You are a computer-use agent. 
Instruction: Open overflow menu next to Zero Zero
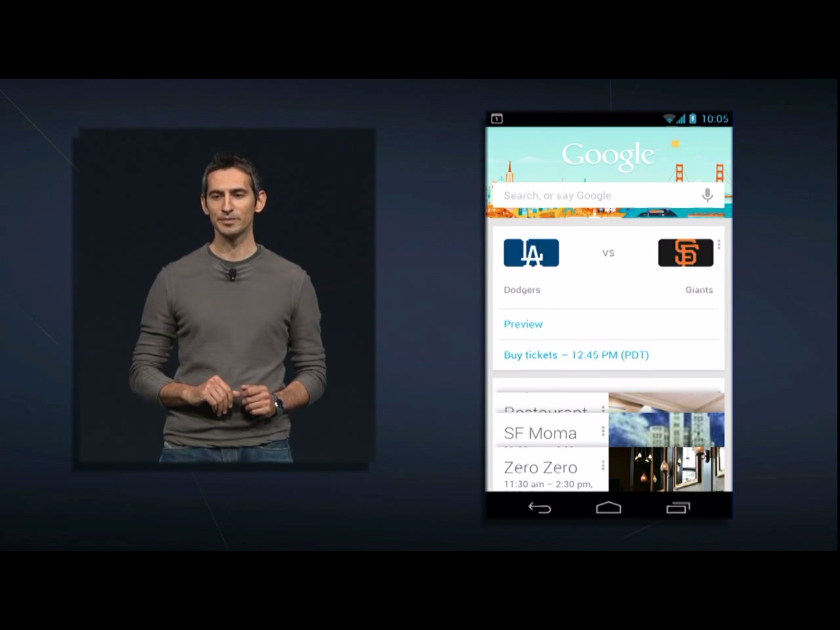[x=603, y=465]
